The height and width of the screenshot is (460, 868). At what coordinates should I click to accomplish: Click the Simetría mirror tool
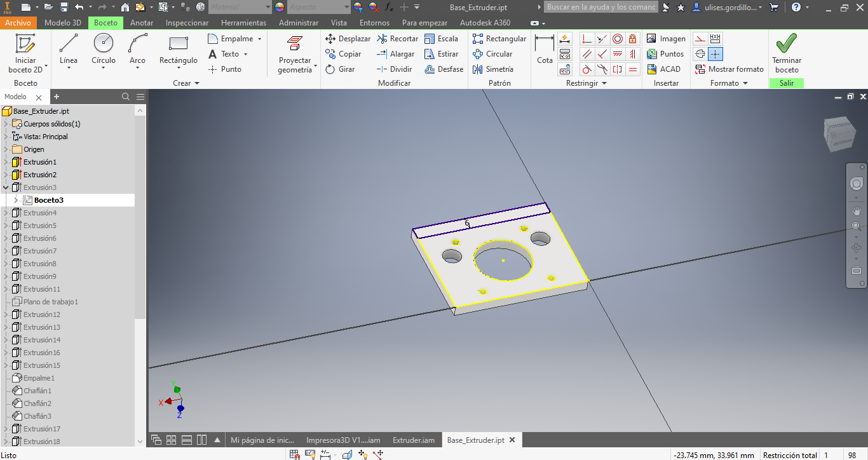[493, 69]
